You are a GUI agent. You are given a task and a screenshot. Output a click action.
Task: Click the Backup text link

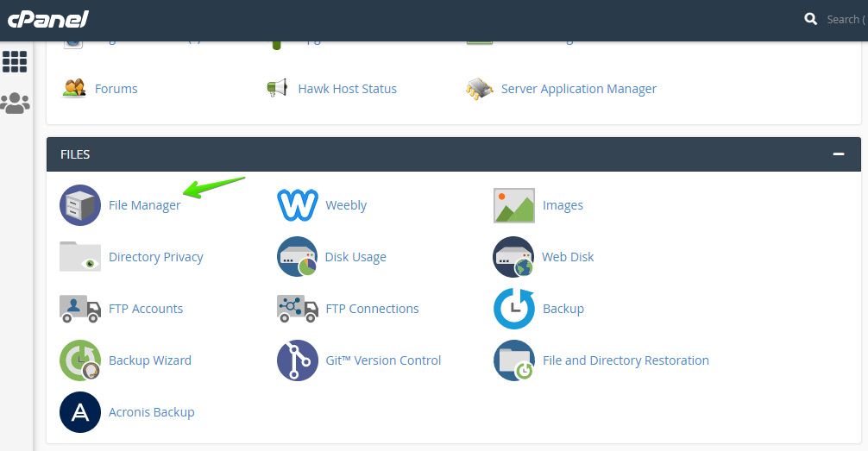point(563,309)
